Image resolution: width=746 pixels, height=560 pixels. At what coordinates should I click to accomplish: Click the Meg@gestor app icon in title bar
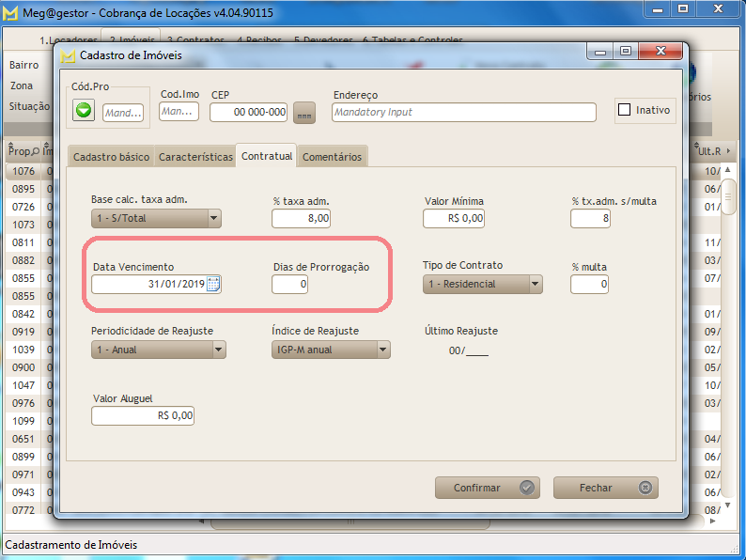click(x=10, y=10)
